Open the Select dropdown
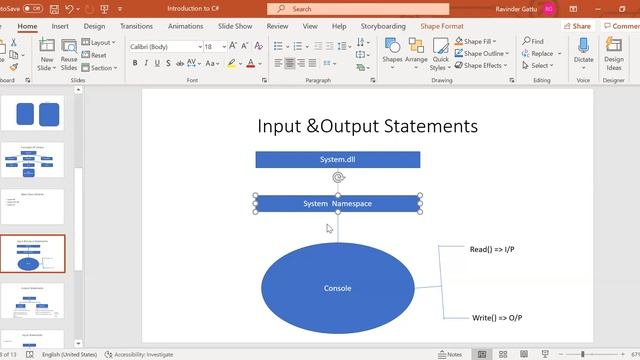The height and width of the screenshot is (360, 640). coord(538,65)
